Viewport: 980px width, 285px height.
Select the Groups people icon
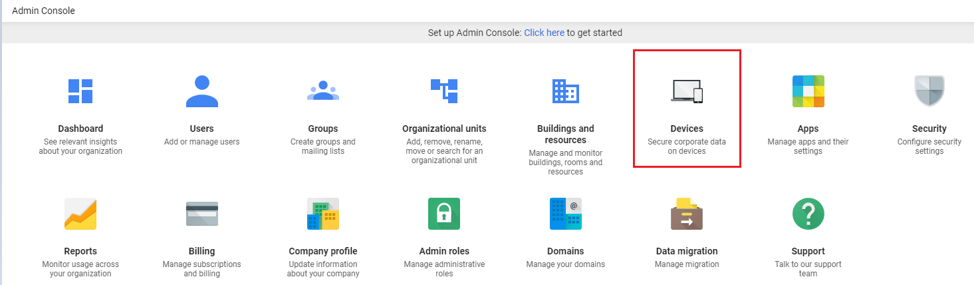click(x=323, y=91)
